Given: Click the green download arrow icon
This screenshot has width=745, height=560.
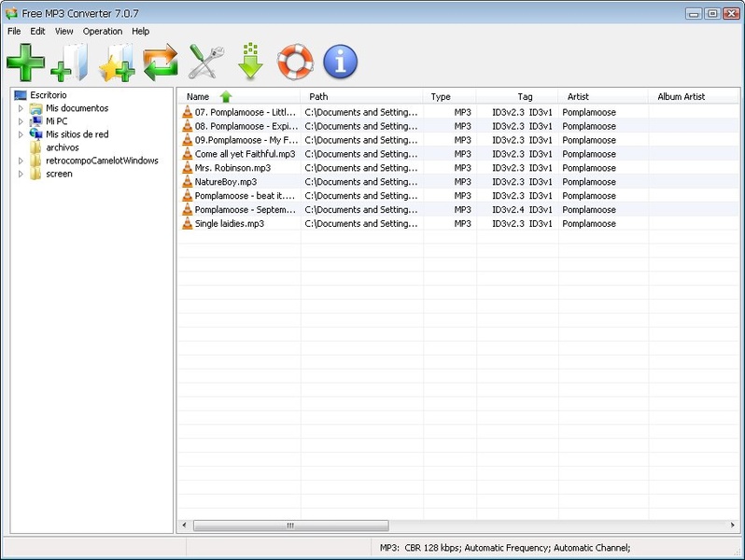Looking at the screenshot, I should pos(250,63).
